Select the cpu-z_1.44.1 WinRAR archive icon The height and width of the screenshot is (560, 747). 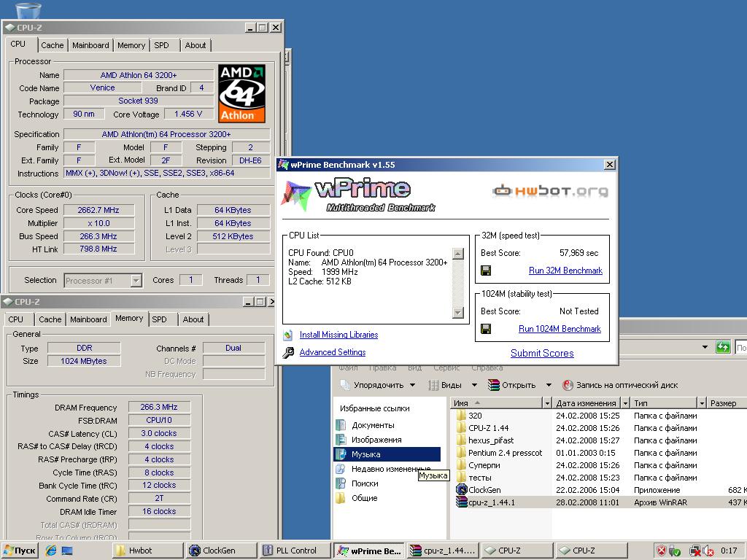(461, 502)
